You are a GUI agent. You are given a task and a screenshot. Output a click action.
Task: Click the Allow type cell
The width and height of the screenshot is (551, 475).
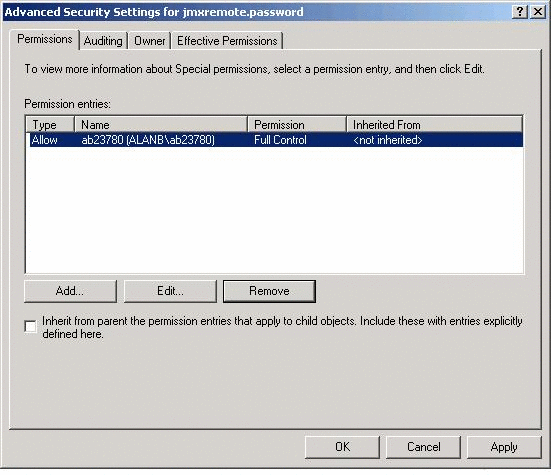(x=45, y=140)
